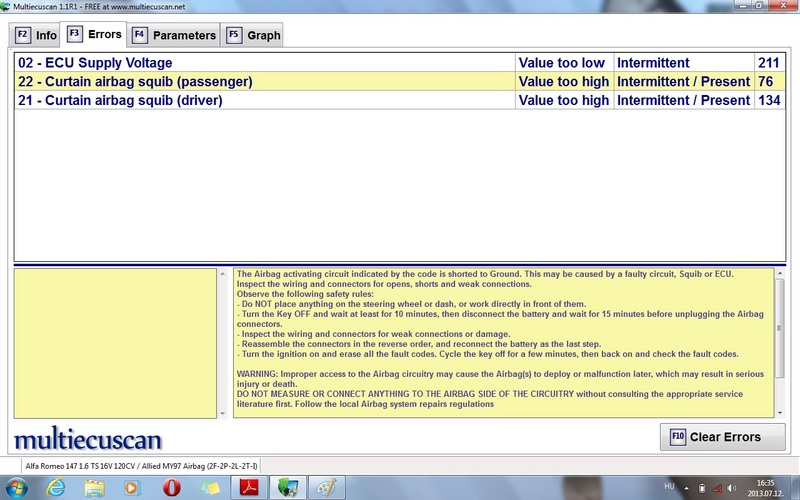
Task: Click the Value too low cell
Action: coord(564,63)
